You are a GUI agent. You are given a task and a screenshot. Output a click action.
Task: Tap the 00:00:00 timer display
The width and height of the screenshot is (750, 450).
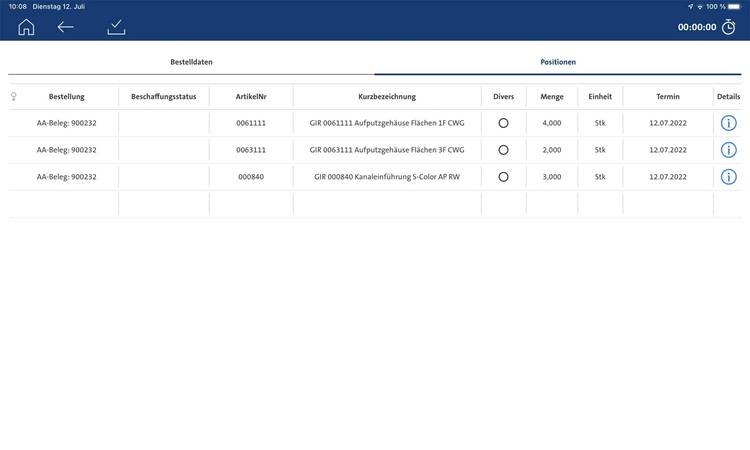(x=696, y=27)
